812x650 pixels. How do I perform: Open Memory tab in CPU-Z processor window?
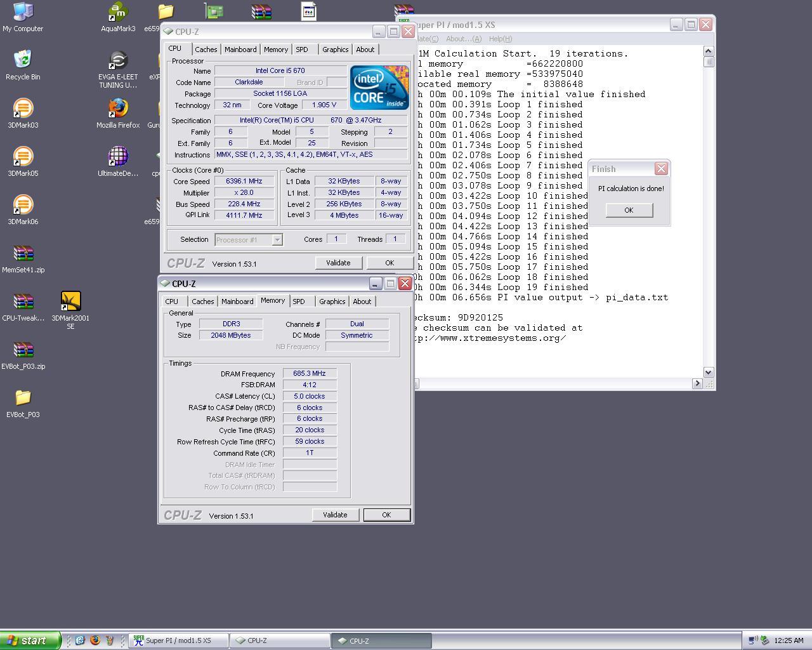[275, 50]
